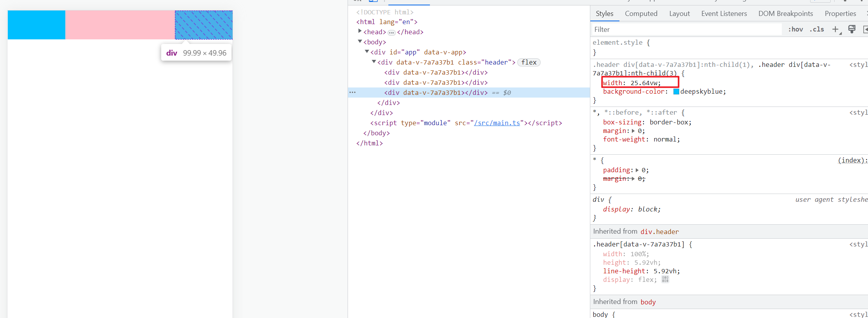Image resolution: width=868 pixels, height=318 pixels.
Task: Open the three-dot actions menu on selected row
Action: (352, 93)
